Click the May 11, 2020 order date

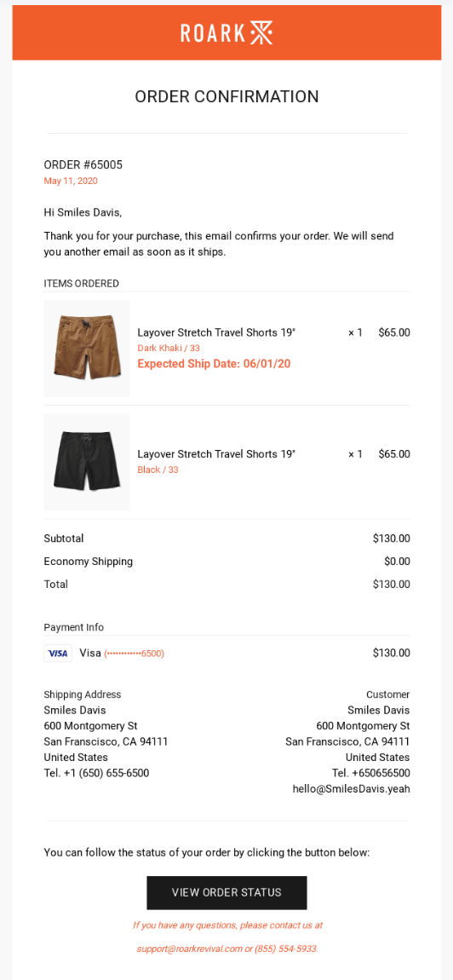[x=71, y=182]
